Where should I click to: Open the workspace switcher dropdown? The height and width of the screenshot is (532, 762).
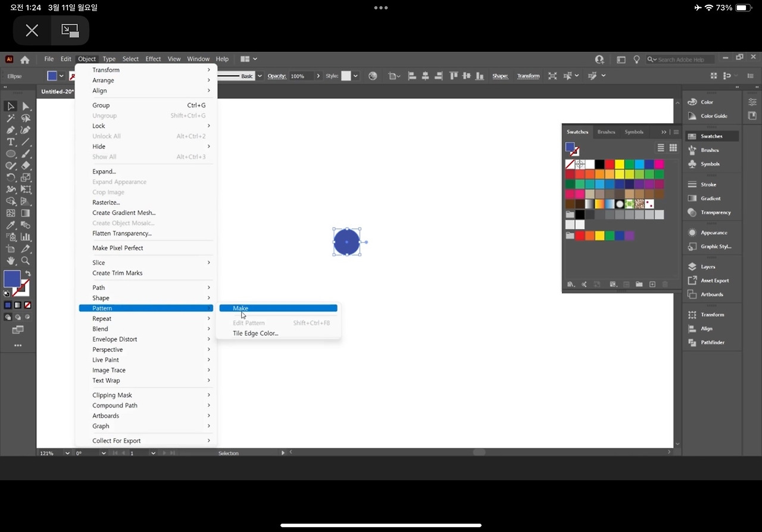[x=249, y=59]
